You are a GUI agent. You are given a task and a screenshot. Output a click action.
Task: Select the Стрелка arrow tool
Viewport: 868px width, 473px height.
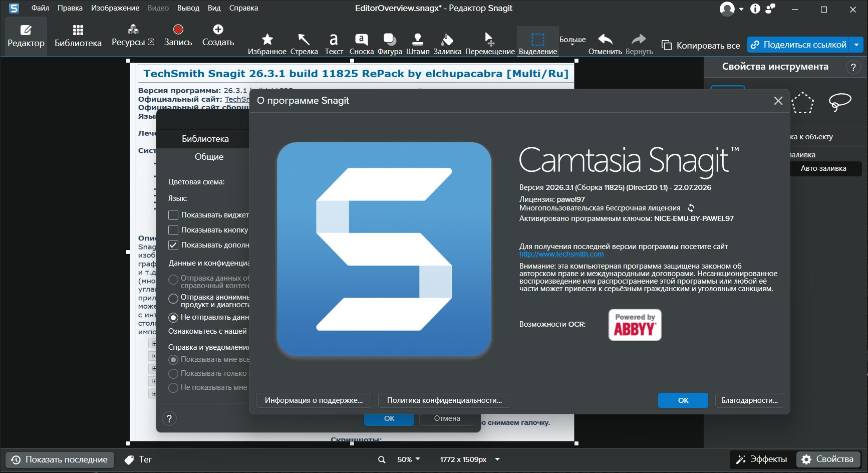pos(304,44)
